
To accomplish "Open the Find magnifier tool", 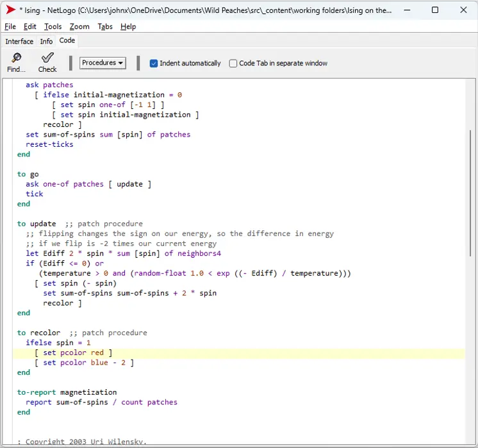I will click(16, 63).
